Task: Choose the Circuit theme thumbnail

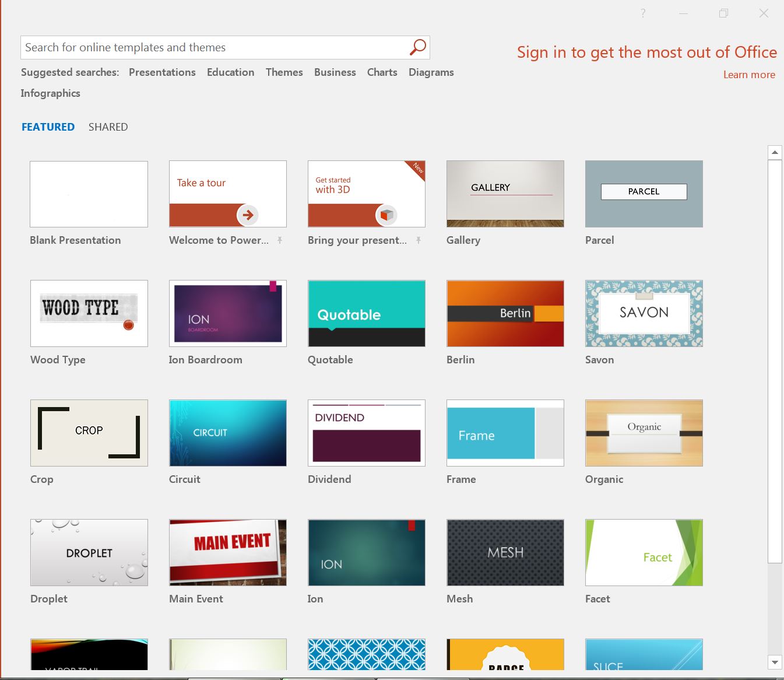Action: coord(227,433)
